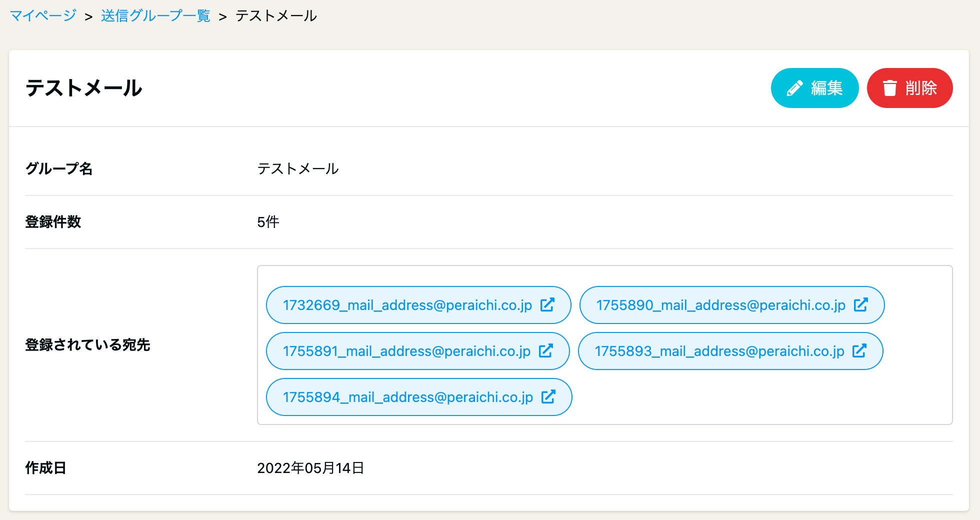Click external link icon beside 1755893 address

point(859,350)
